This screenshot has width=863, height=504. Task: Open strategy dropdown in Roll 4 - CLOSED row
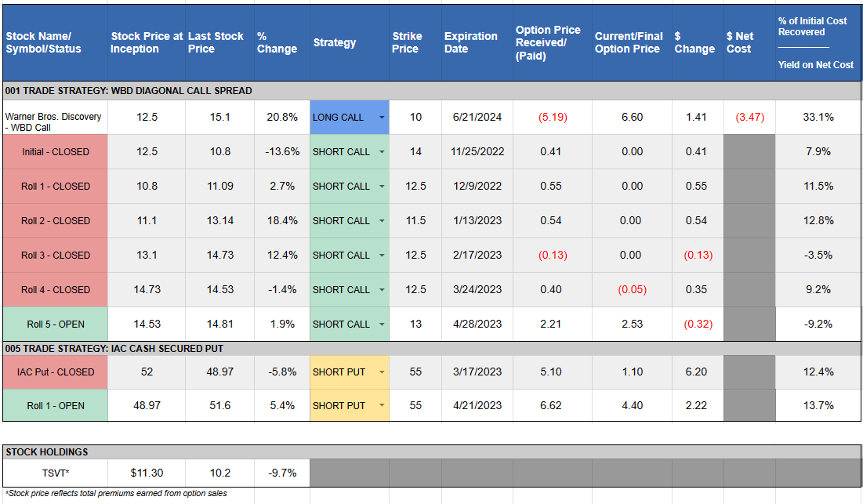[382, 290]
